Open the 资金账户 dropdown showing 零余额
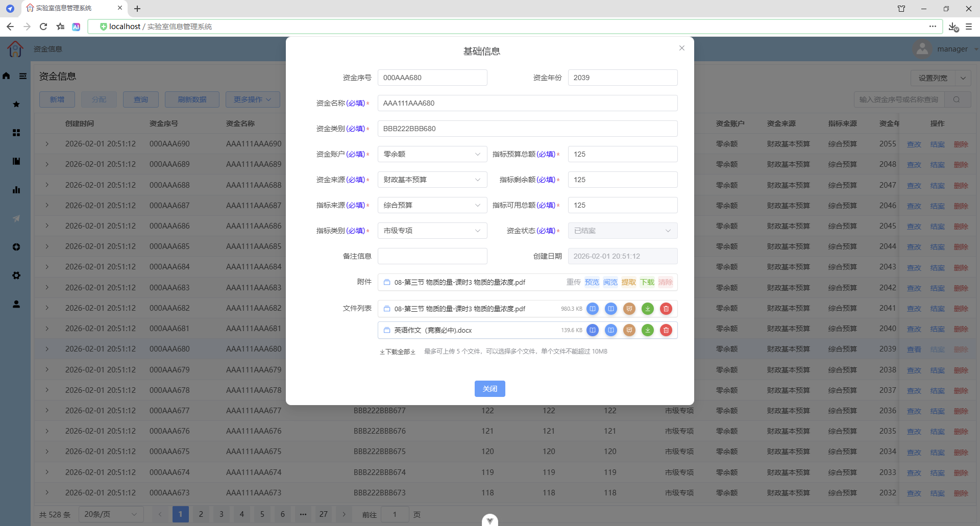The height and width of the screenshot is (526, 980). (432, 154)
